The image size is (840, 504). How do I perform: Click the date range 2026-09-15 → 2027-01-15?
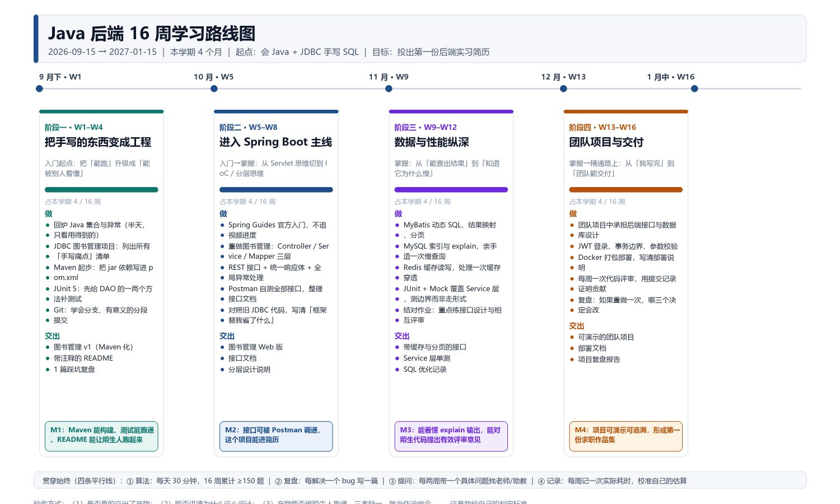102,52
